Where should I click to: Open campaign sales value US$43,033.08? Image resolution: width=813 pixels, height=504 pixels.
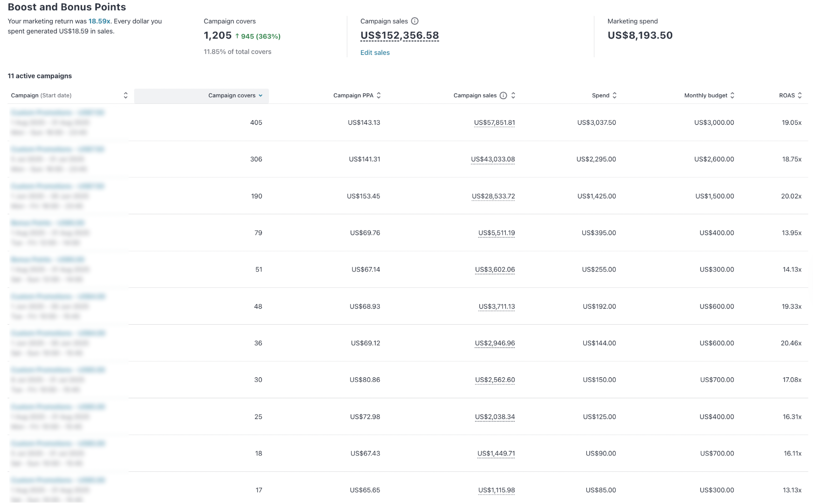(493, 159)
